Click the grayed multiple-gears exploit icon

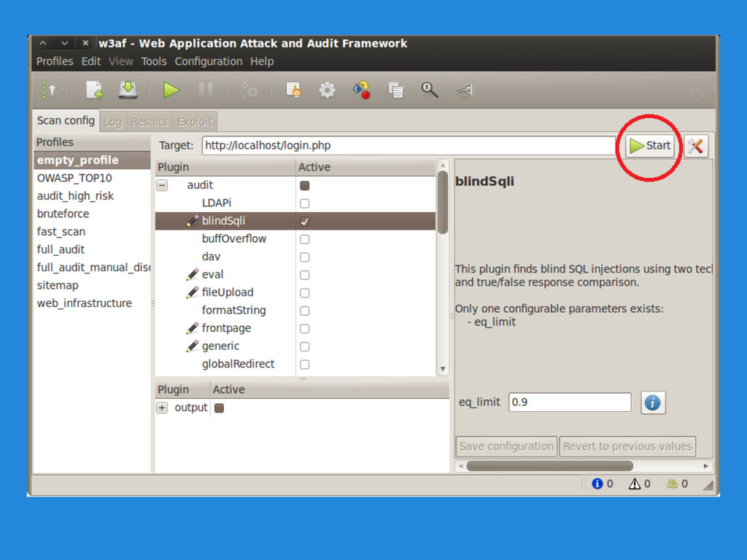click(249, 90)
